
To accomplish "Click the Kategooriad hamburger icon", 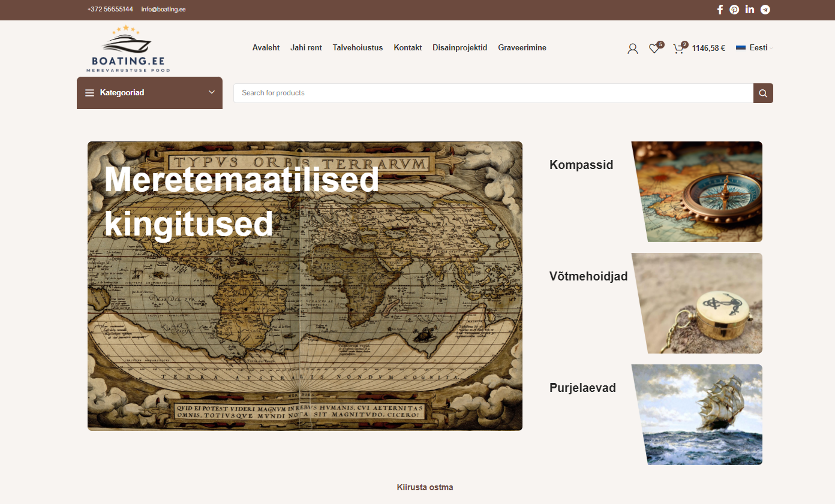I will [x=90, y=93].
